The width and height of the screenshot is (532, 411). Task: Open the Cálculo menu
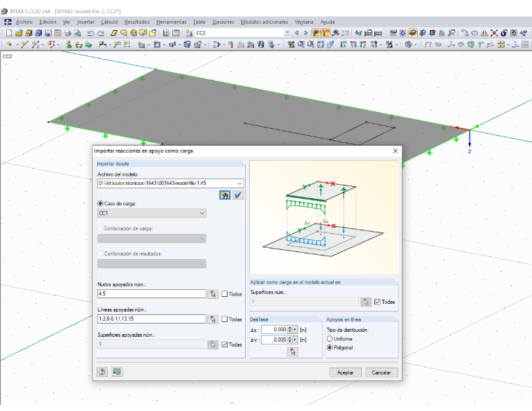(109, 22)
